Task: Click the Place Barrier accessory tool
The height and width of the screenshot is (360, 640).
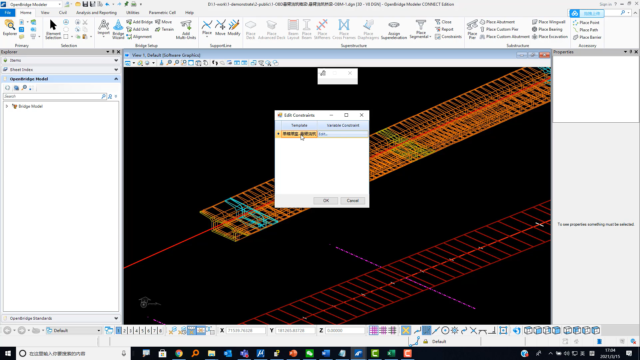Action: [x=587, y=37]
